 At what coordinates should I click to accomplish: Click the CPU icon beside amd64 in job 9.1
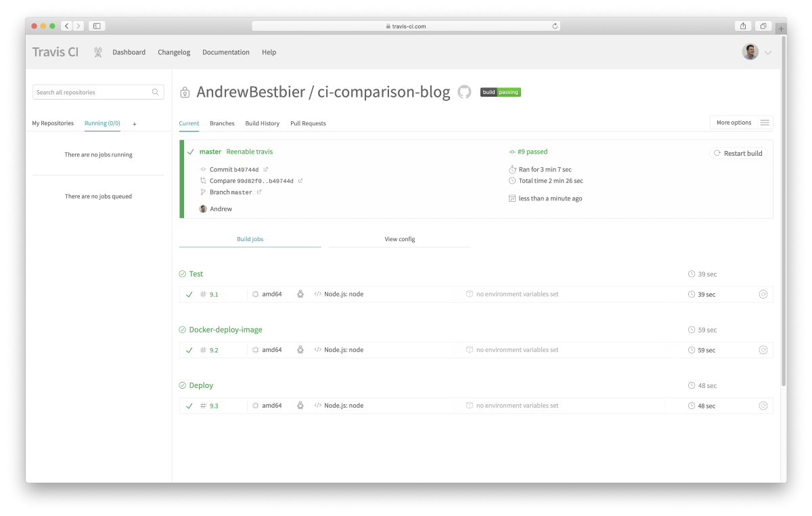click(x=255, y=295)
